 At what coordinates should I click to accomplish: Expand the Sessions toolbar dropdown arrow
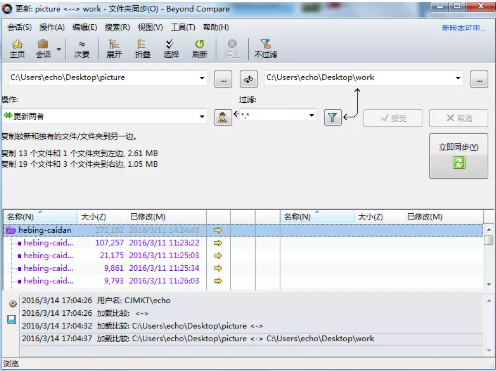tap(59, 49)
